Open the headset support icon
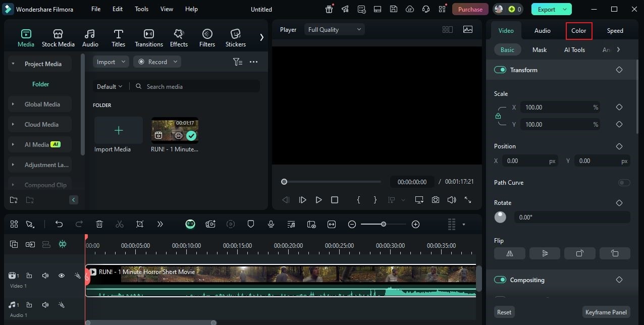 pyautogui.click(x=426, y=9)
